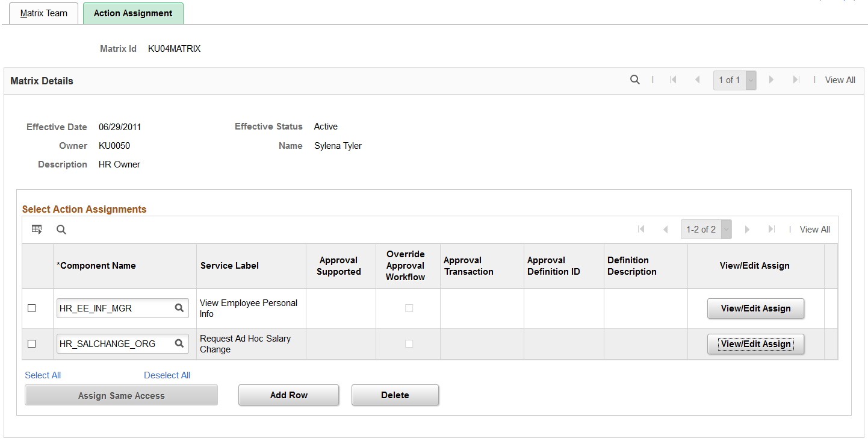Toggle Override Approval Workflow for first row

pyautogui.click(x=409, y=308)
